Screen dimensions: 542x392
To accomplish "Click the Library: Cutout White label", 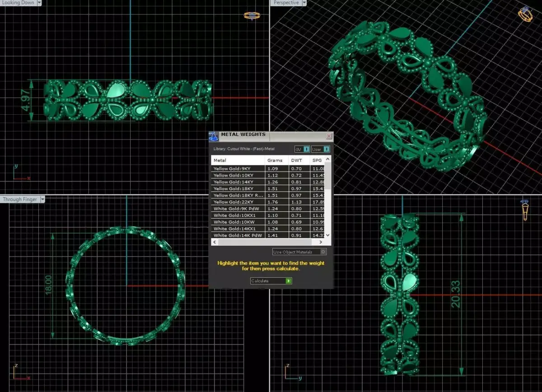I will tap(244, 149).
